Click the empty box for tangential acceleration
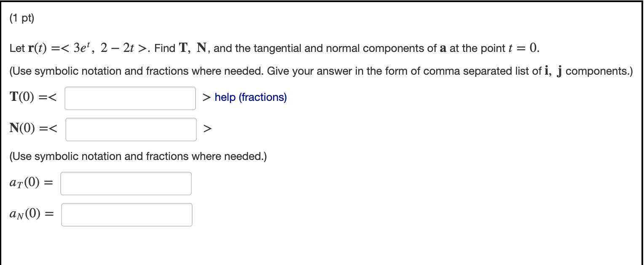This screenshot has width=644, height=265. (126, 183)
